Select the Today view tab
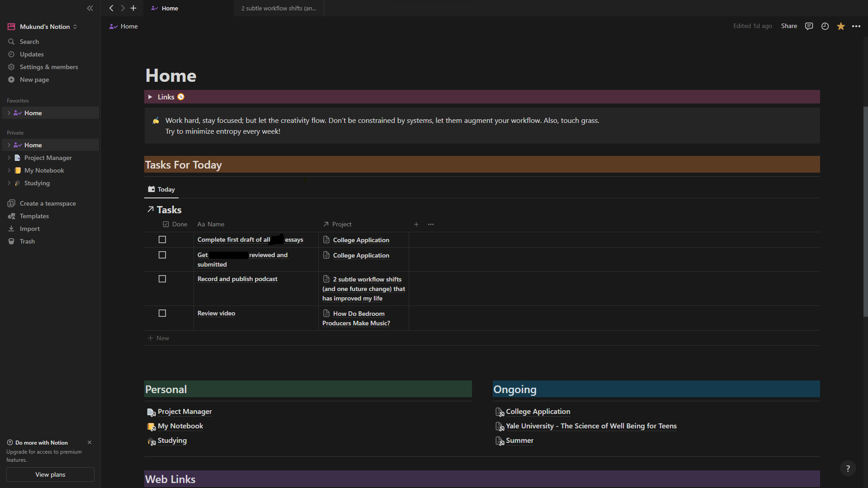The width and height of the screenshot is (868, 488). click(161, 189)
